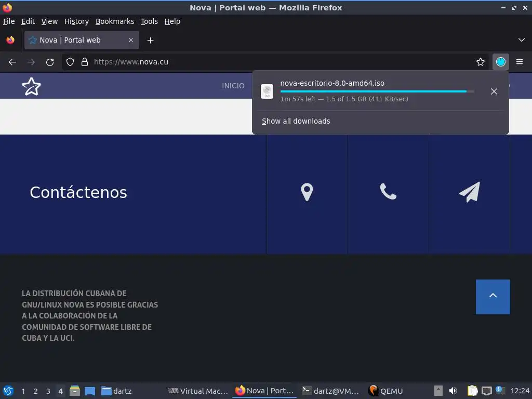
Task: Open the volume control tray icon
Action: point(453,391)
